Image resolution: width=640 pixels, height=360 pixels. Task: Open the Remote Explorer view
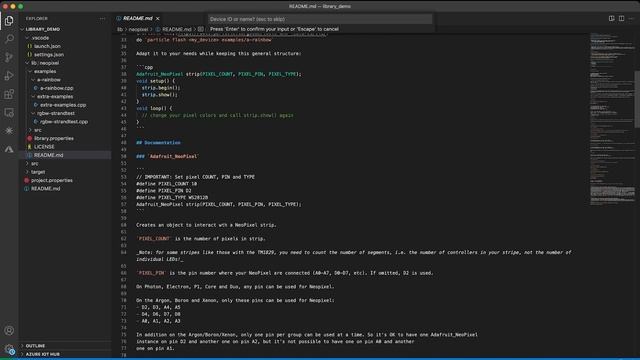coord(9,113)
